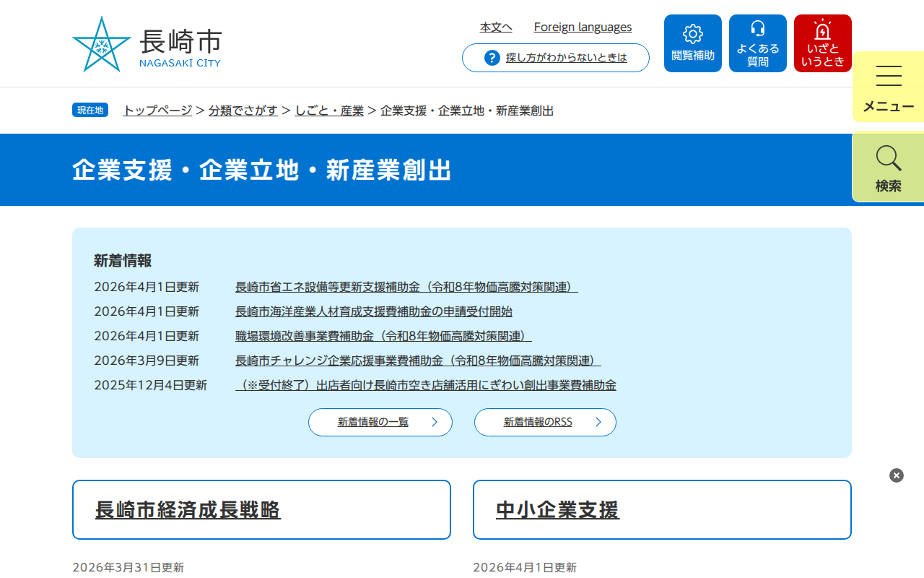Click date 2025年12月4日更新
Viewport: 924px width, 578px height.
pos(150,385)
